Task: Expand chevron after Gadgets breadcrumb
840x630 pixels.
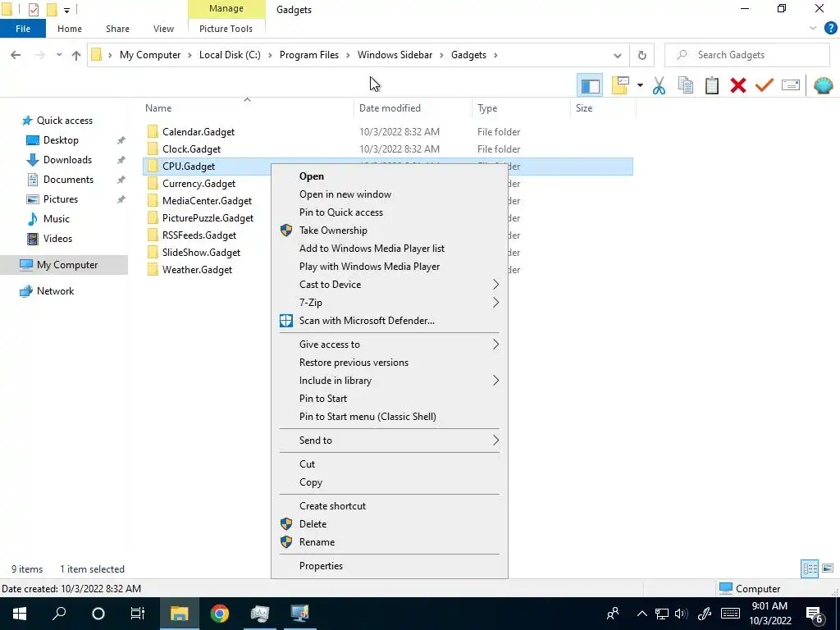Action: pos(495,55)
